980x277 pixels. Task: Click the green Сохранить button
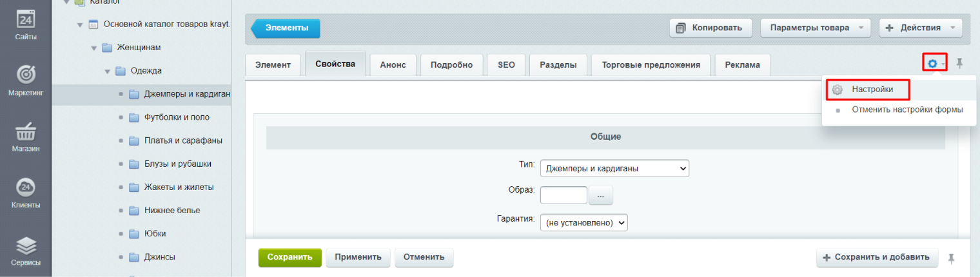click(289, 257)
